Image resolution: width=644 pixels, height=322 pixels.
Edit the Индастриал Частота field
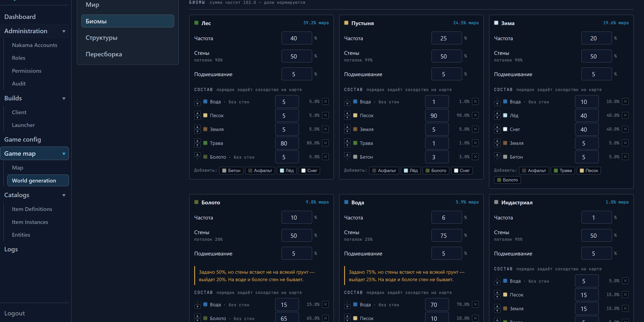point(597,217)
